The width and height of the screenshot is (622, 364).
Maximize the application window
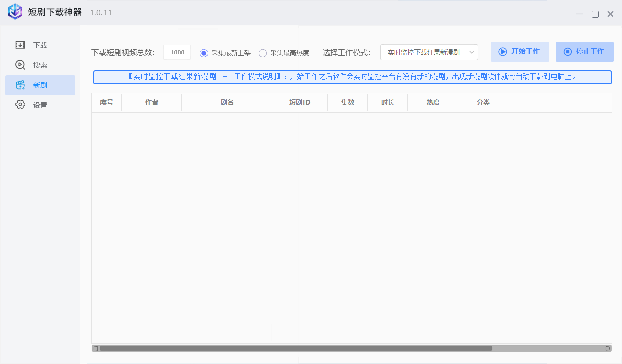point(595,14)
